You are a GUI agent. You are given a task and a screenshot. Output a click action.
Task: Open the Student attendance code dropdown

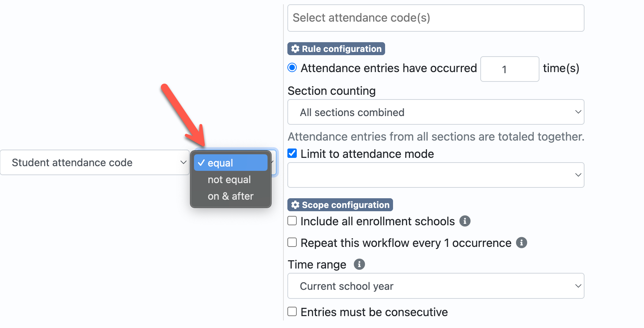tap(94, 163)
